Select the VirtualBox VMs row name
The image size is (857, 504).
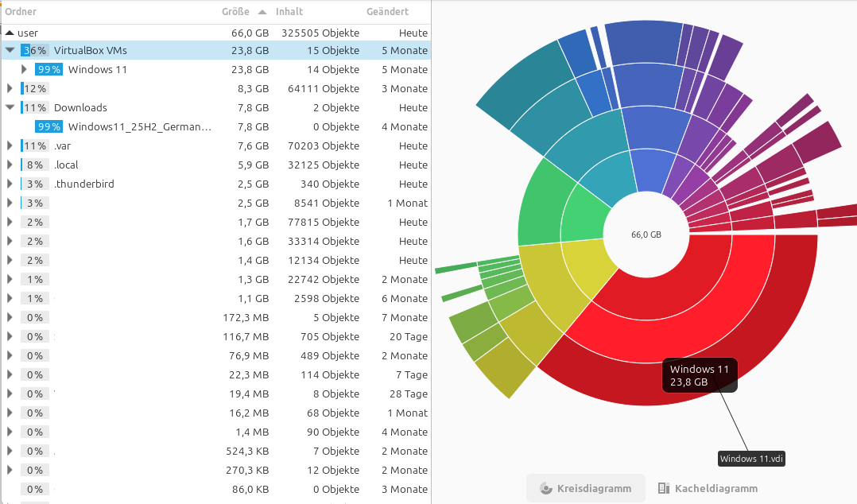90,50
